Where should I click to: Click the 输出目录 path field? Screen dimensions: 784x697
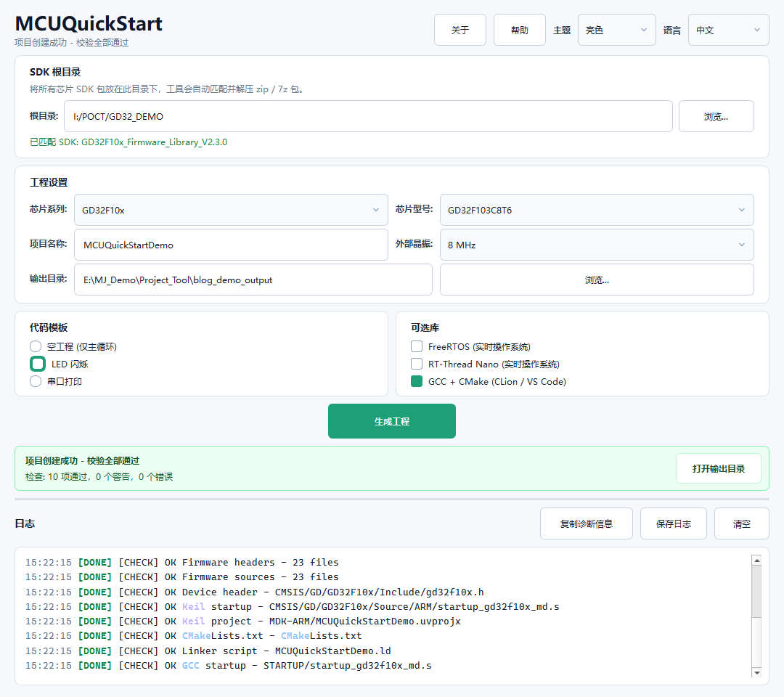[x=253, y=280]
